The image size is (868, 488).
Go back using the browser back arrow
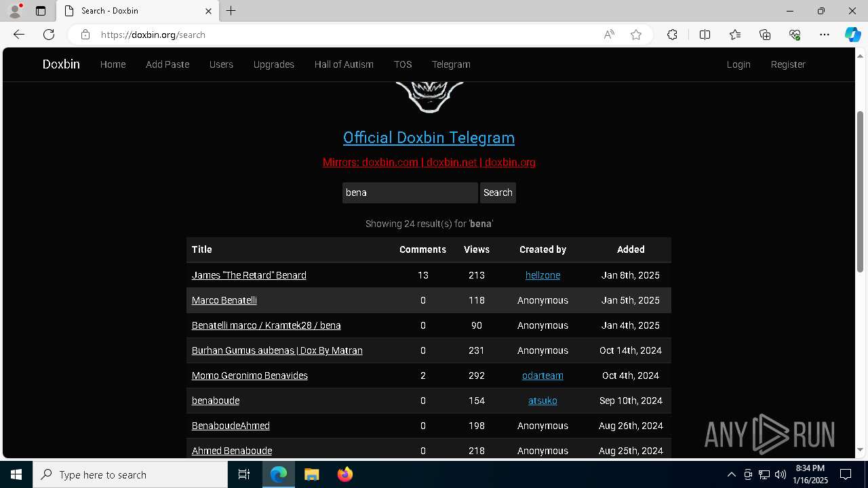(x=19, y=35)
